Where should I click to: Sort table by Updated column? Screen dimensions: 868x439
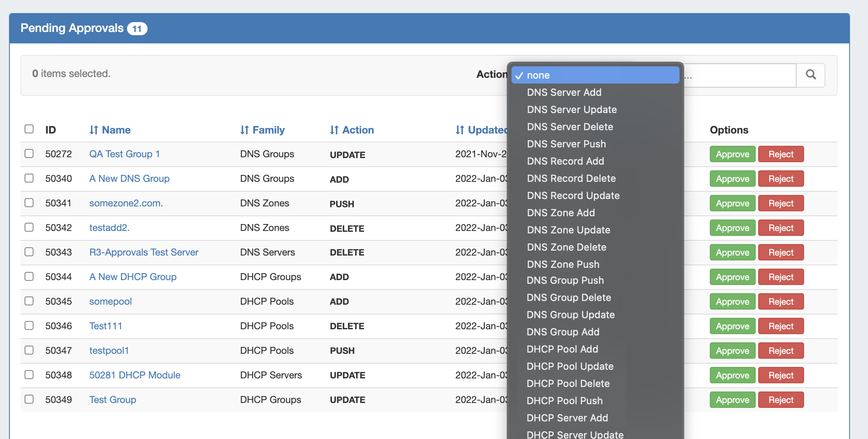[x=482, y=130]
